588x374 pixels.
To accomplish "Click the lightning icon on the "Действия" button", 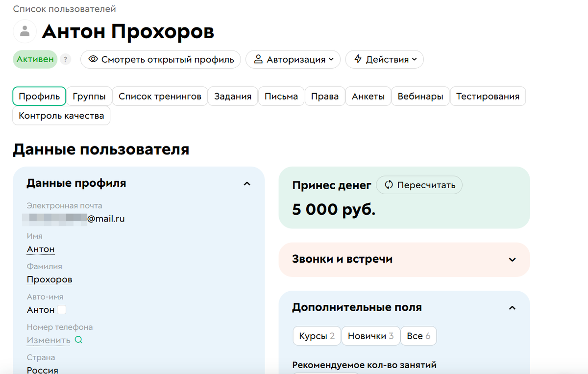I will 357,59.
